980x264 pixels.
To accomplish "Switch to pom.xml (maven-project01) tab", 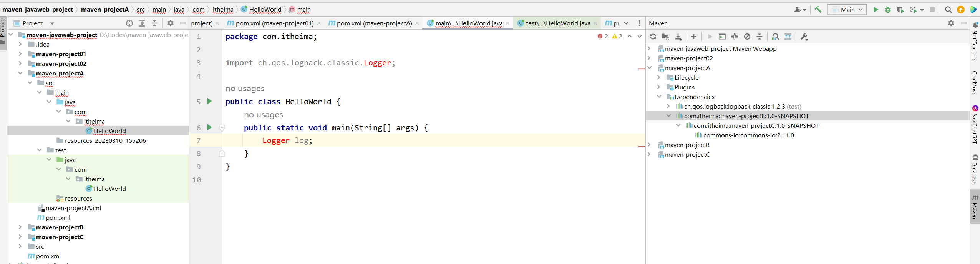I will (x=274, y=23).
